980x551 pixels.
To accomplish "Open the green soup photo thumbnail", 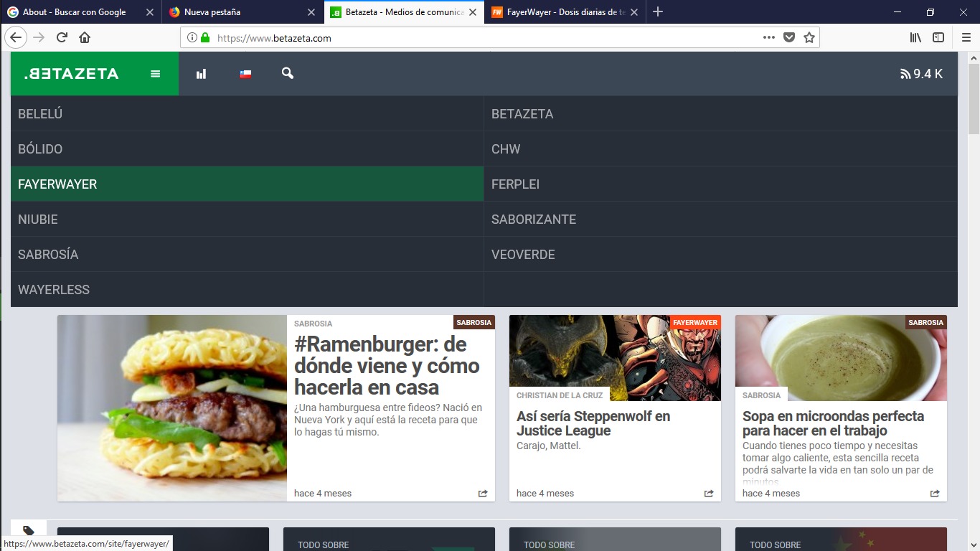I will (841, 358).
